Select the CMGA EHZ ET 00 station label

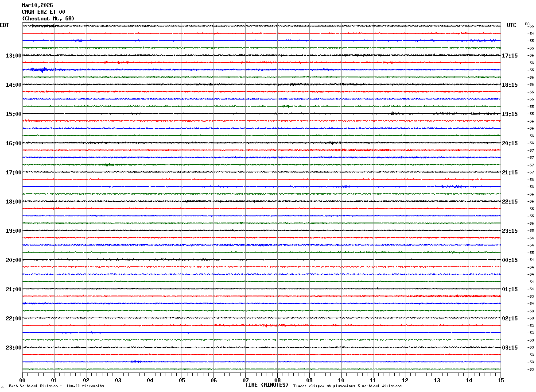click(x=43, y=12)
